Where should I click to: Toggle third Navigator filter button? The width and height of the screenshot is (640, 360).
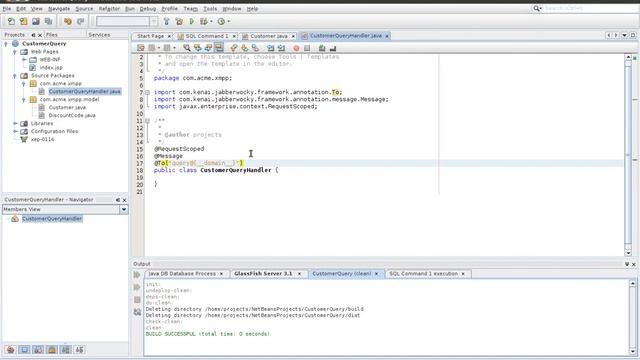pyautogui.click(x=38, y=350)
